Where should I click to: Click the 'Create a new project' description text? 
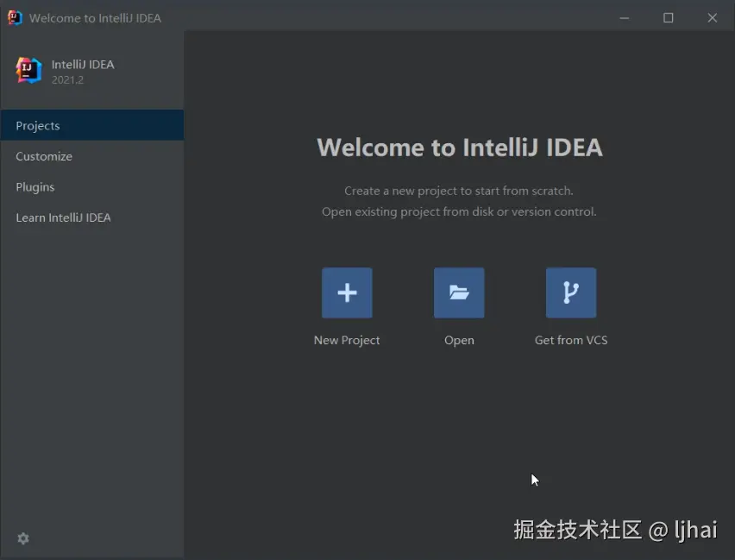pyautogui.click(x=459, y=191)
